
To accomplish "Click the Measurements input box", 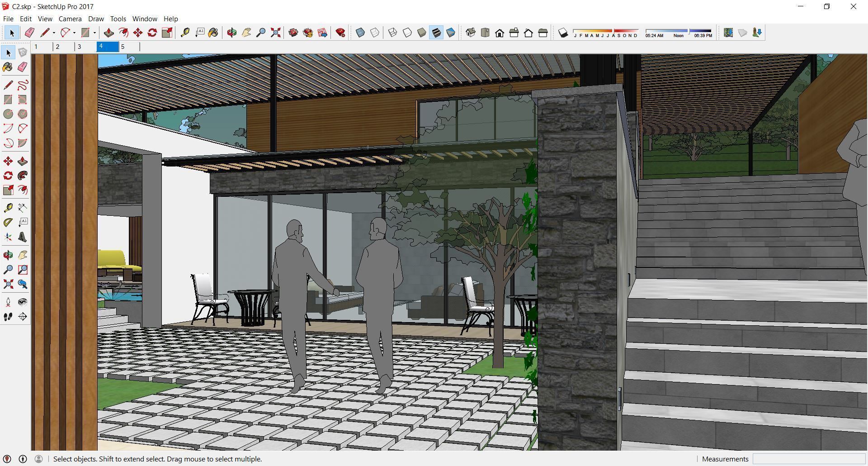I will 809,459.
